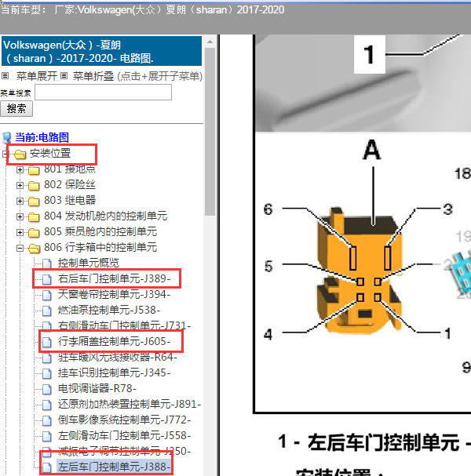The width and height of the screenshot is (471, 476).
Task: Click document icon beside 驻车暖风无线接收器-R64-
Action: pos(46,358)
